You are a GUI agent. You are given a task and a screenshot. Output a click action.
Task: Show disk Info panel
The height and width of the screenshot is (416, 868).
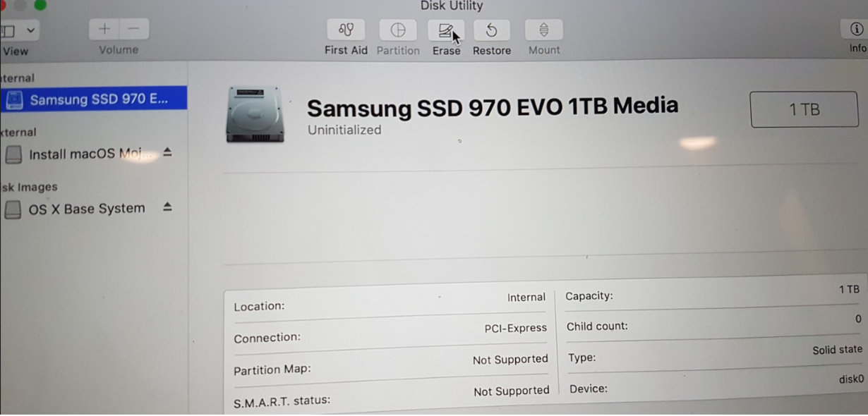point(855,29)
